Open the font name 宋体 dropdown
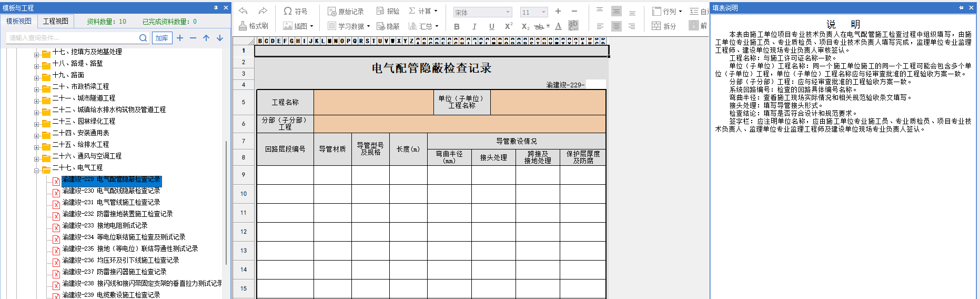The image size is (980, 299). click(482, 12)
